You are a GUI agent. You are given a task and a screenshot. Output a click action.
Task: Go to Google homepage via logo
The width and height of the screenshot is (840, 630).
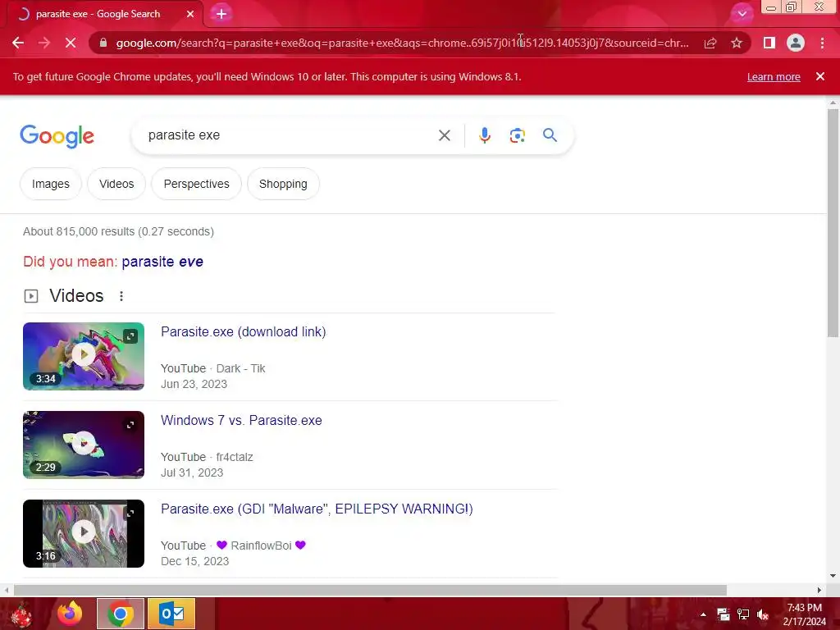pyautogui.click(x=57, y=136)
